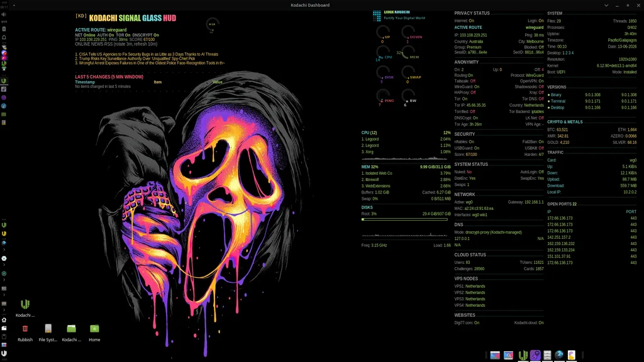Viewport: 644px width, 362px height.
Task: Open the window dropdown chevron in title bar
Action: 606,5
